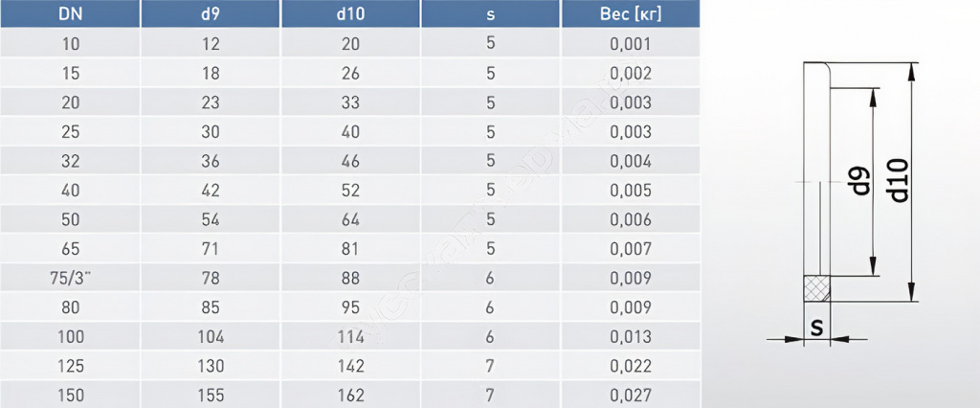Click the d9 value 130
The width and height of the screenshot is (980, 408).
pyautogui.click(x=211, y=366)
